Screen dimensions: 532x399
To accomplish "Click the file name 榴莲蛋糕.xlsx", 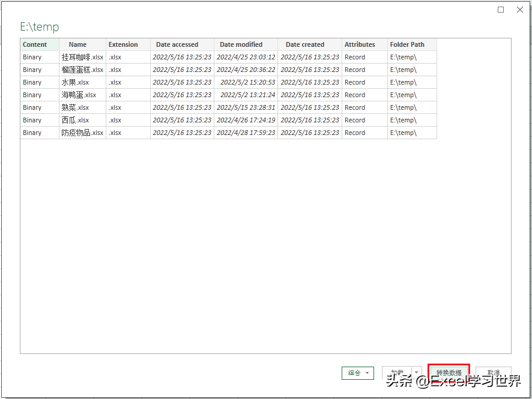I will (82, 70).
